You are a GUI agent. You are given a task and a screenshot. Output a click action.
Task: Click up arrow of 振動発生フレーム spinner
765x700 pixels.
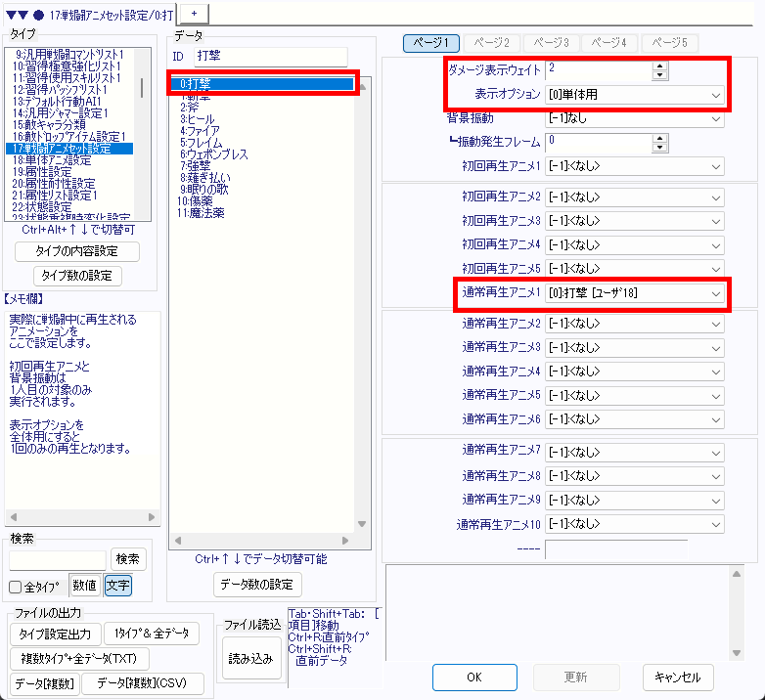[x=659, y=138]
